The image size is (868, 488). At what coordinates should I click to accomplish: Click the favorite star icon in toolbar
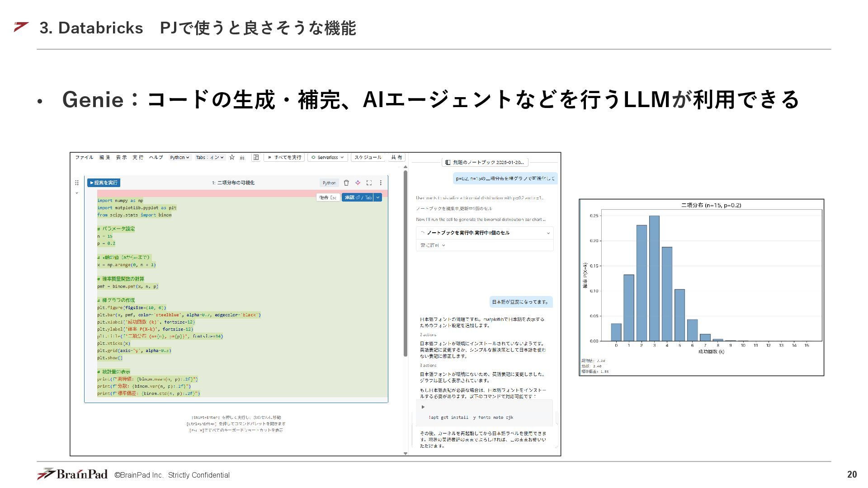[232, 157]
